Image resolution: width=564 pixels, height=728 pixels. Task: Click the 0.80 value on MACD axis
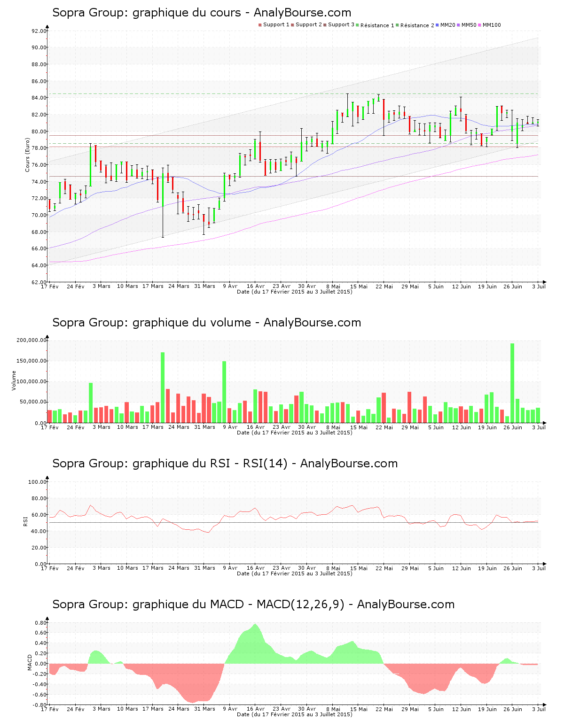pyautogui.click(x=41, y=623)
